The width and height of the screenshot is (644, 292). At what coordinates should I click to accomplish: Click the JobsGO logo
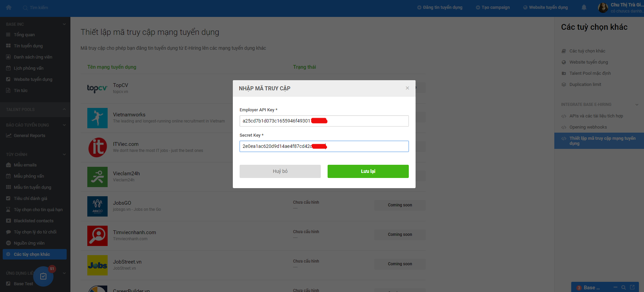pyautogui.click(x=97, y=206)
